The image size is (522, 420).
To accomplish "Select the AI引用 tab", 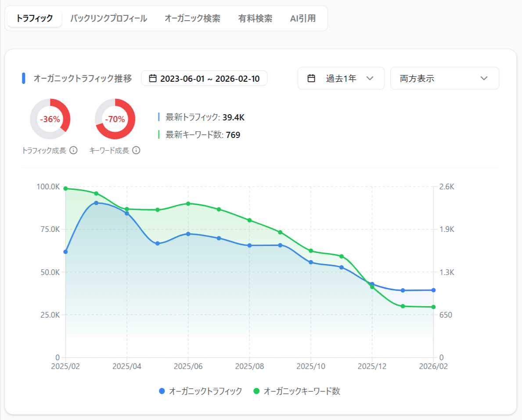I will tap(302, 18).
